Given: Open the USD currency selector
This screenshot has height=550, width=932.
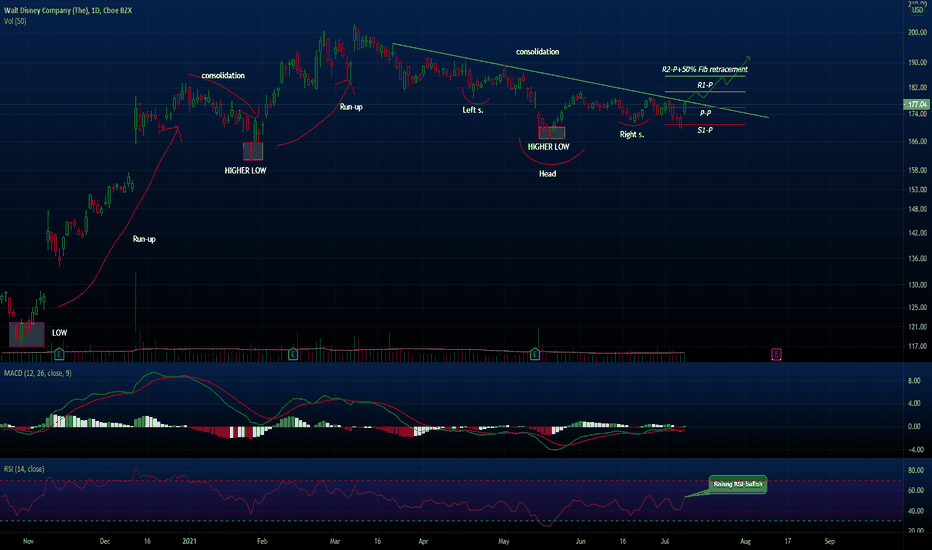Looking at the screenshot, I should point(918,10).
